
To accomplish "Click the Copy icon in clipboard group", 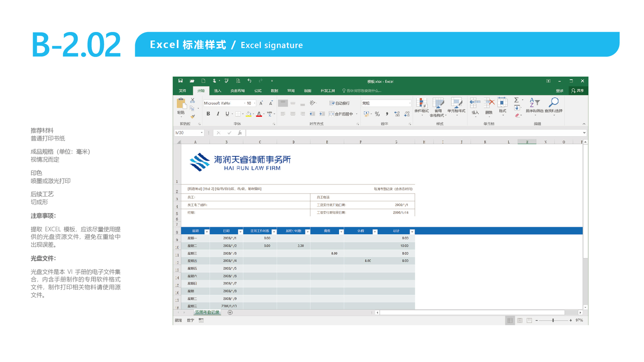I will click(x=192, y=108).
